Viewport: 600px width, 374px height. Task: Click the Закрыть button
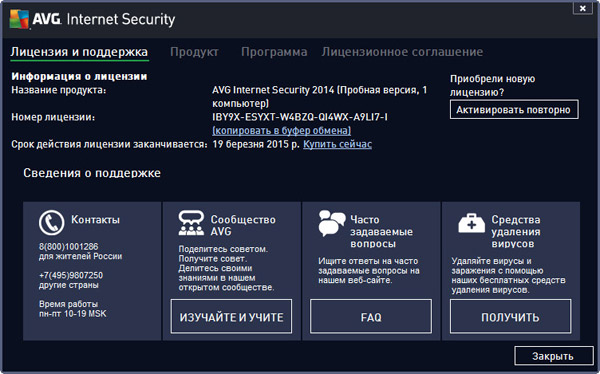tap(553, 356)
